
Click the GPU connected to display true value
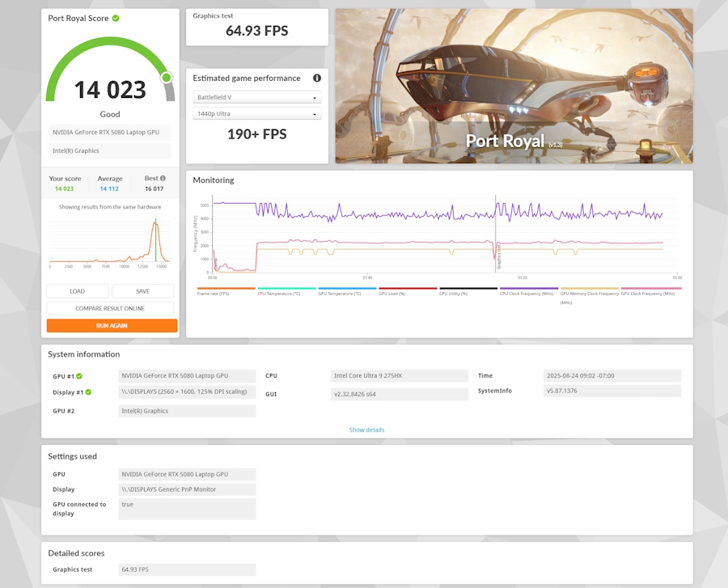187,509
